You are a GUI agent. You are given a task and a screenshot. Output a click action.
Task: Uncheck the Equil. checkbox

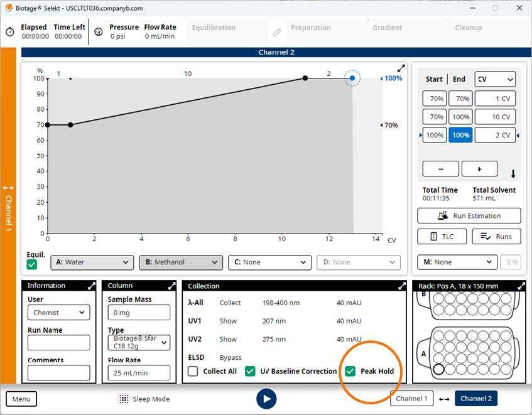click(x=32, y=264)
